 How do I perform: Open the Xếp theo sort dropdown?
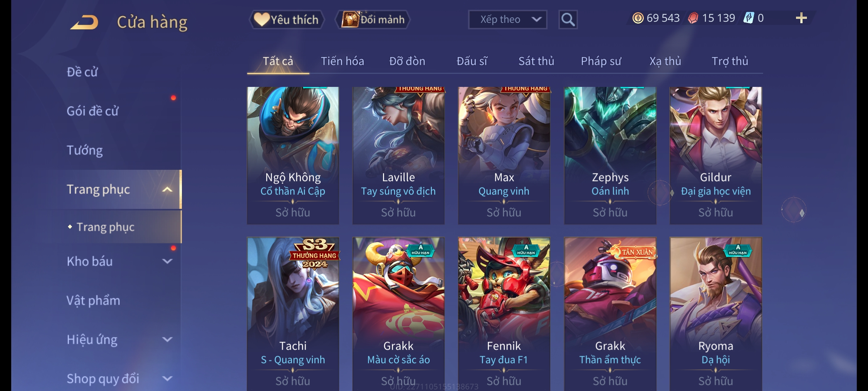507,20
